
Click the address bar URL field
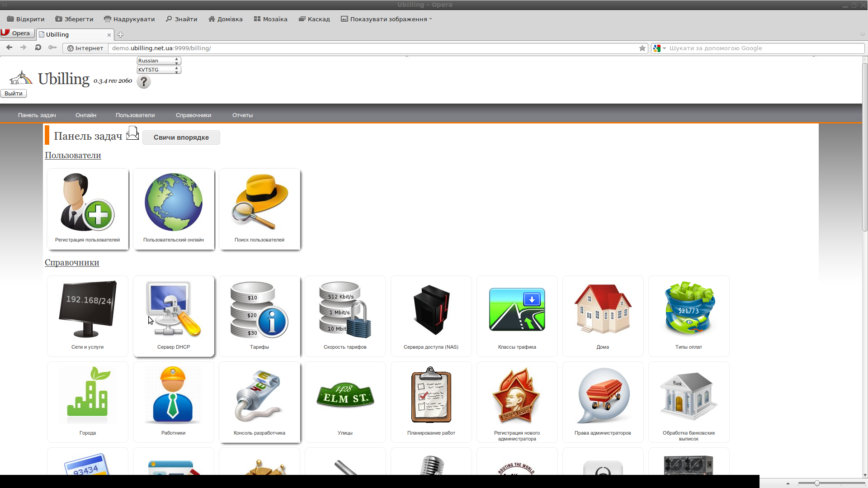(373, 48)
